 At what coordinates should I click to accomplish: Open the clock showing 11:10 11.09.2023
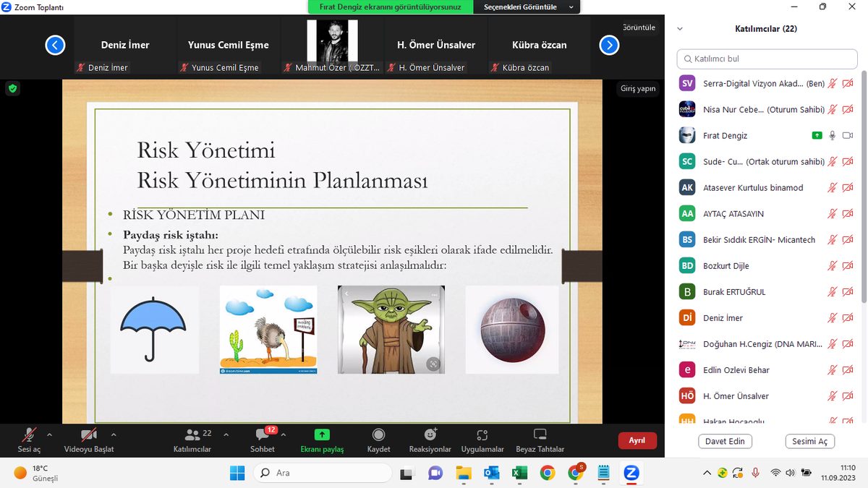(x=840, y=473)
